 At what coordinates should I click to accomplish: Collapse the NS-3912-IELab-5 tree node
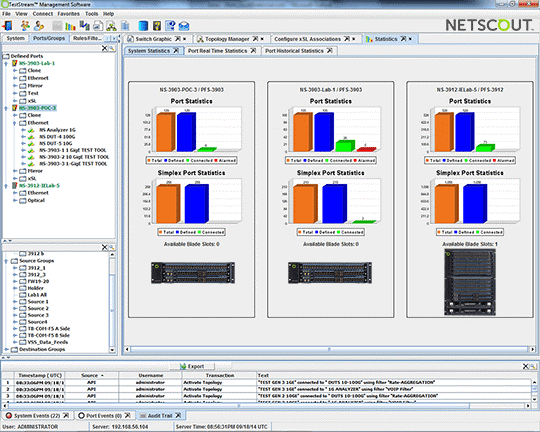(x=6, y=186)
